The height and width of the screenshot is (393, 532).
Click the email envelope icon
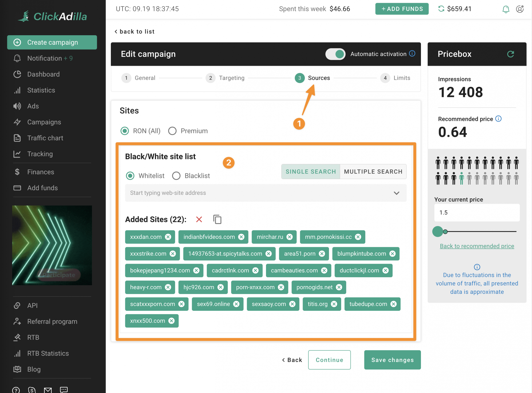coord(48,390)
